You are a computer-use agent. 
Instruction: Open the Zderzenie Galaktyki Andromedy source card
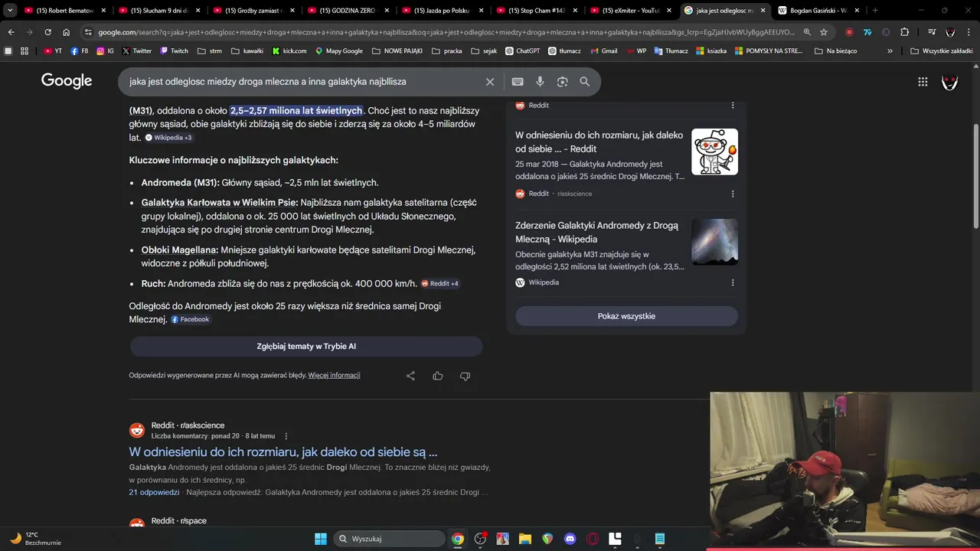tap(626, 253)
